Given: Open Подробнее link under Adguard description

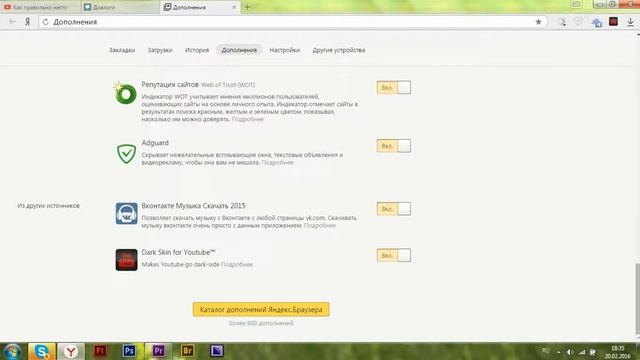Looking at the screenshot, I should pos(277,162).
